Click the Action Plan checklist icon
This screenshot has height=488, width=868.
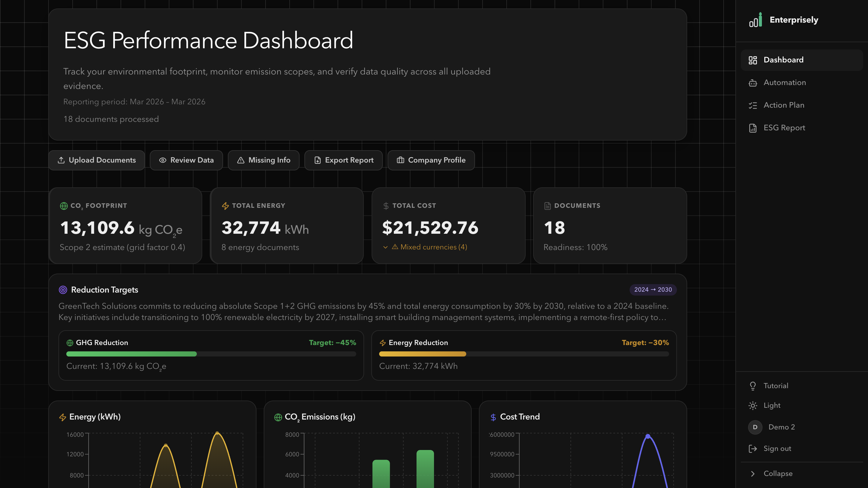click(753, 105)
